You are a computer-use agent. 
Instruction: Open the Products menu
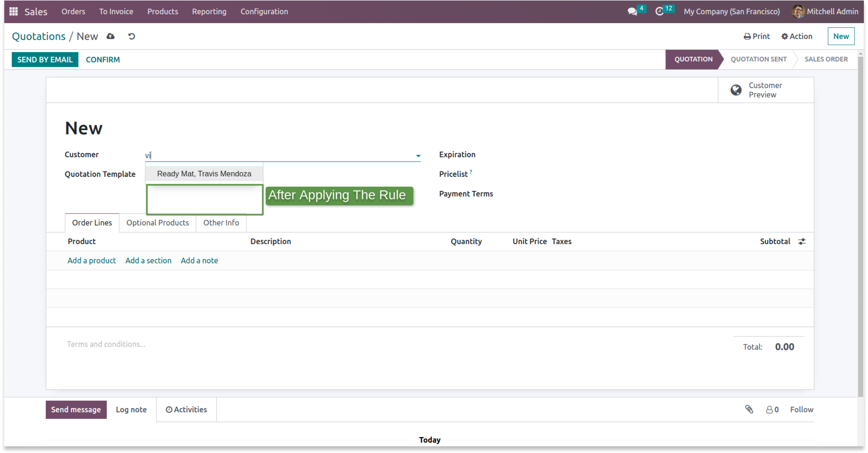[x=162, y=12]
